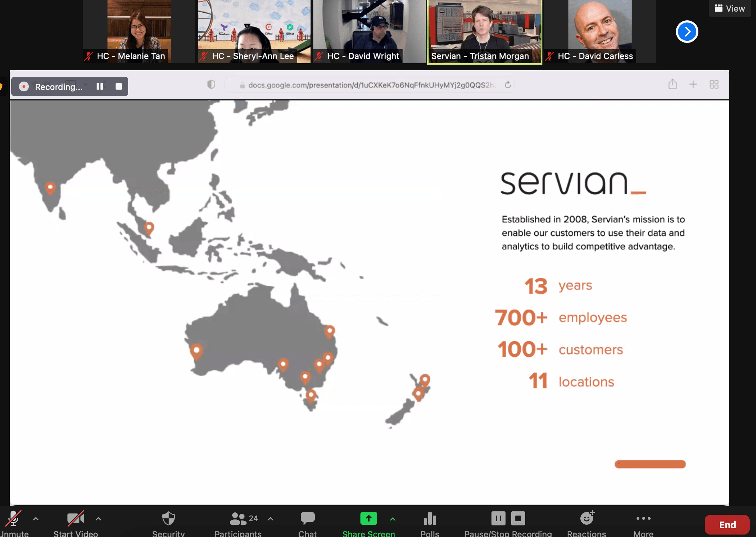Viewport: 756px width, 537px height.
Task: Expand video options next to Start Video
Action: click(98, 519)
